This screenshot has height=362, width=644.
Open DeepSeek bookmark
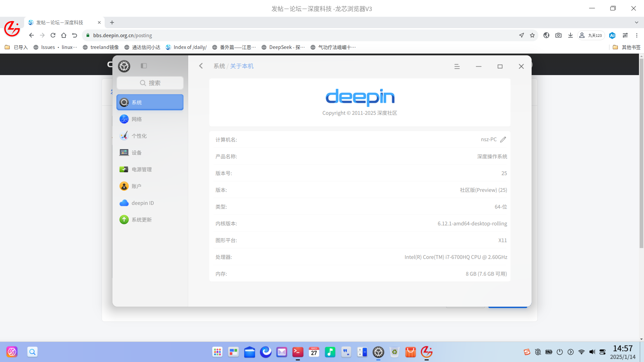click(x=283, y=47)
